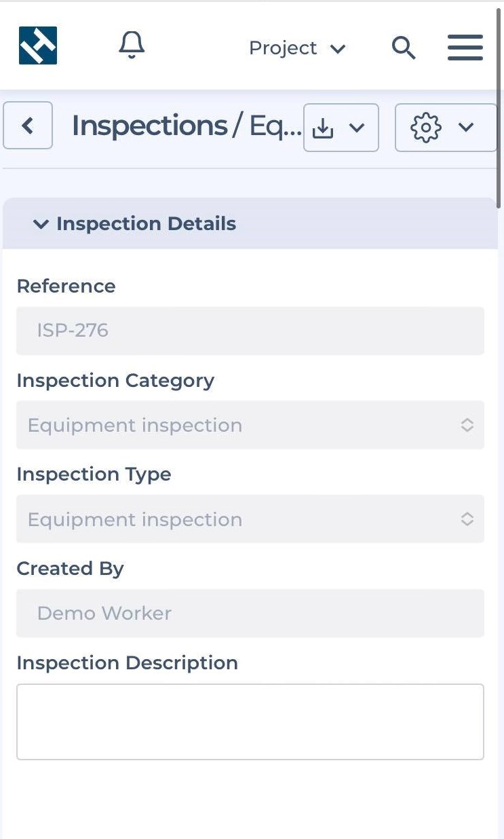Viewport: 504px width, 839px height.
Task: Expand the chevron beside the download icon
Action: pyautogui.click(x=357, y=128)
